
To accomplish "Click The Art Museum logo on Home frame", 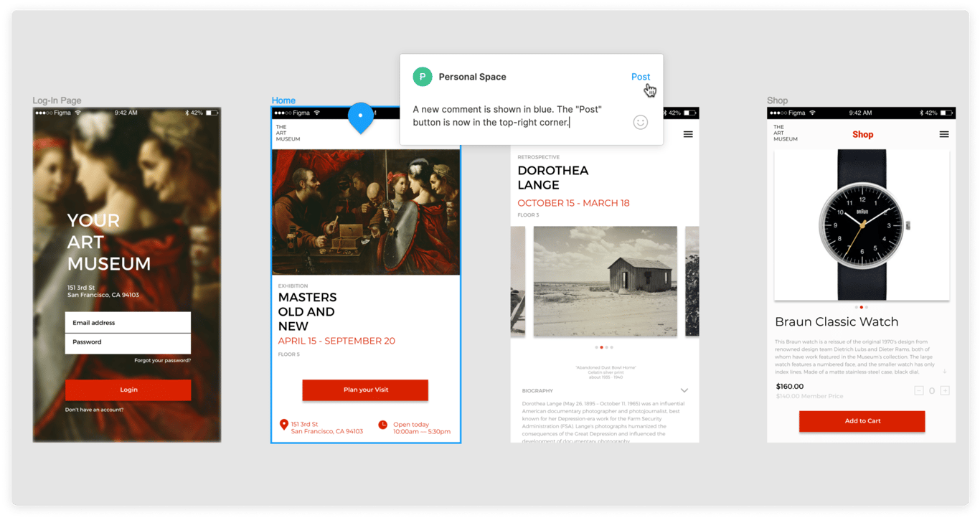I will pos(288,133).
